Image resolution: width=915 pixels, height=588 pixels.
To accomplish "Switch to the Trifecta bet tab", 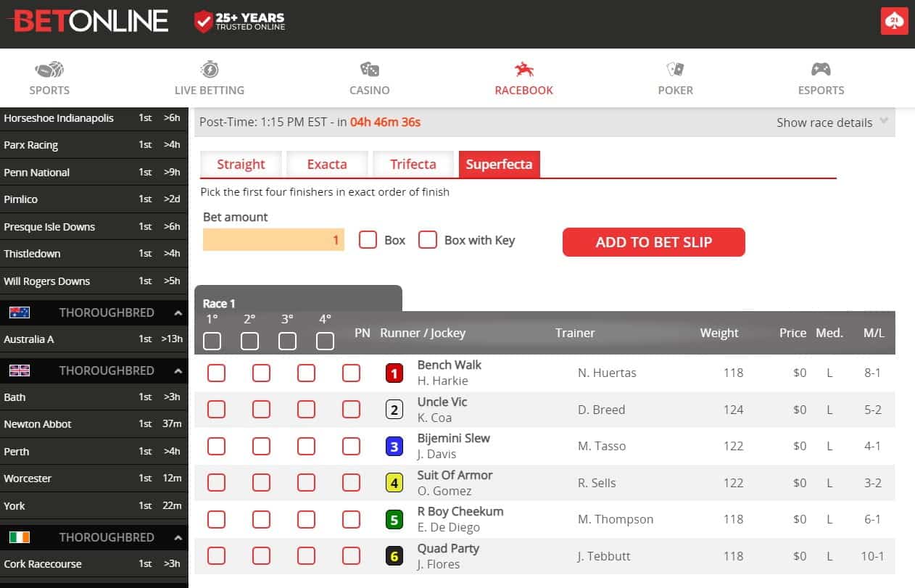I will (413, 165).
